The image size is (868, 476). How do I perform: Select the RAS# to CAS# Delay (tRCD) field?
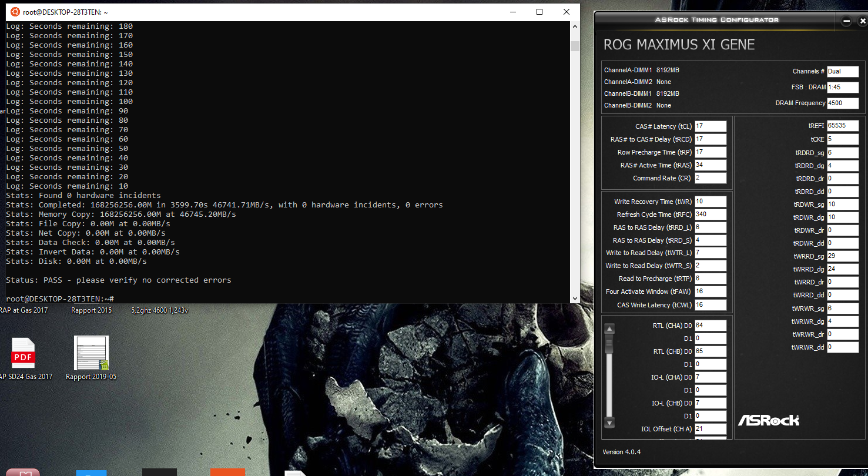[x=711, y=139]
